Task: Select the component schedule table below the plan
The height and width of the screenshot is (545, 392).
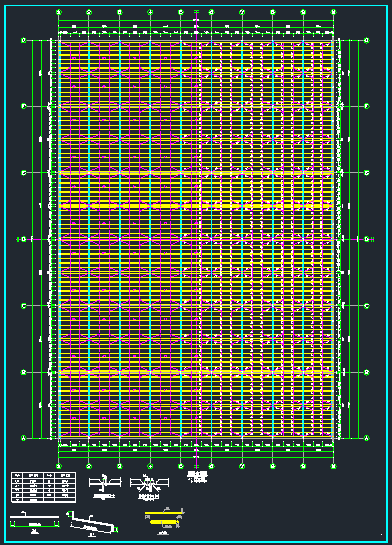Action: pyautogui.click(x=43, y=487)
